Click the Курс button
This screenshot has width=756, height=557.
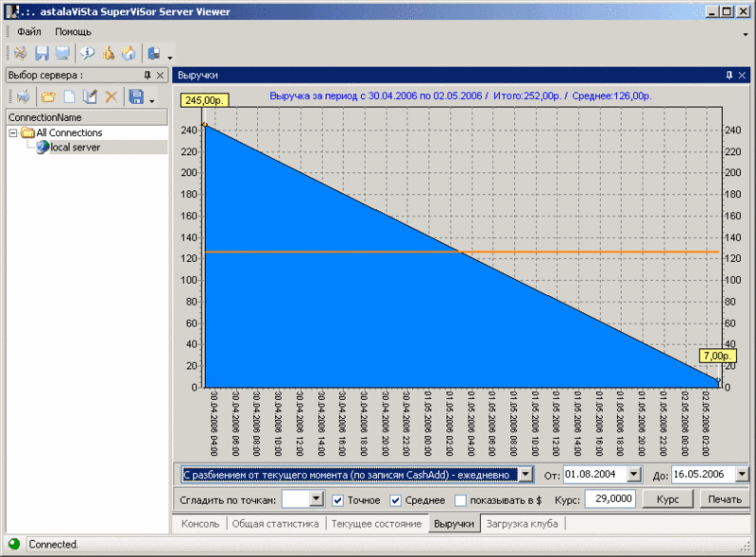point(668,499)
